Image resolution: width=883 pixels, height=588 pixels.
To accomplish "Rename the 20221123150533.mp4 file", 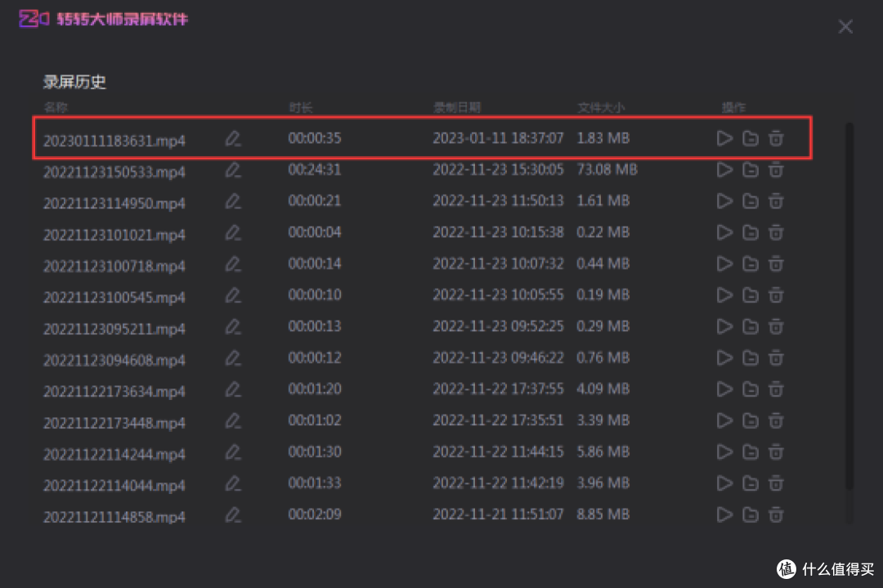I will [233, 170].
